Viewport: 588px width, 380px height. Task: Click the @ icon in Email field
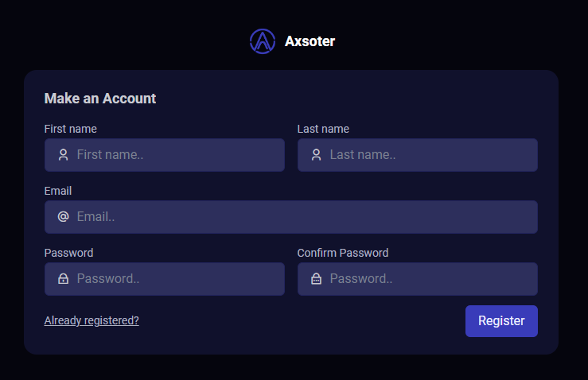pos(64,216)
